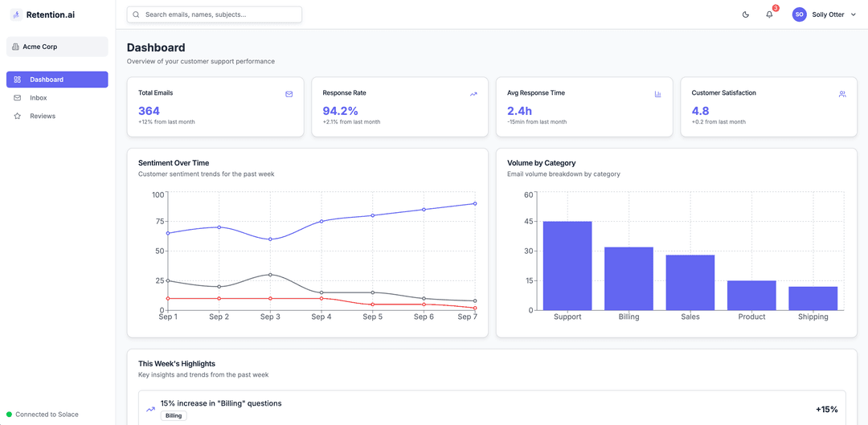
Task: Focus the Search emails, names, subjects field
Action: pos(215,15)
